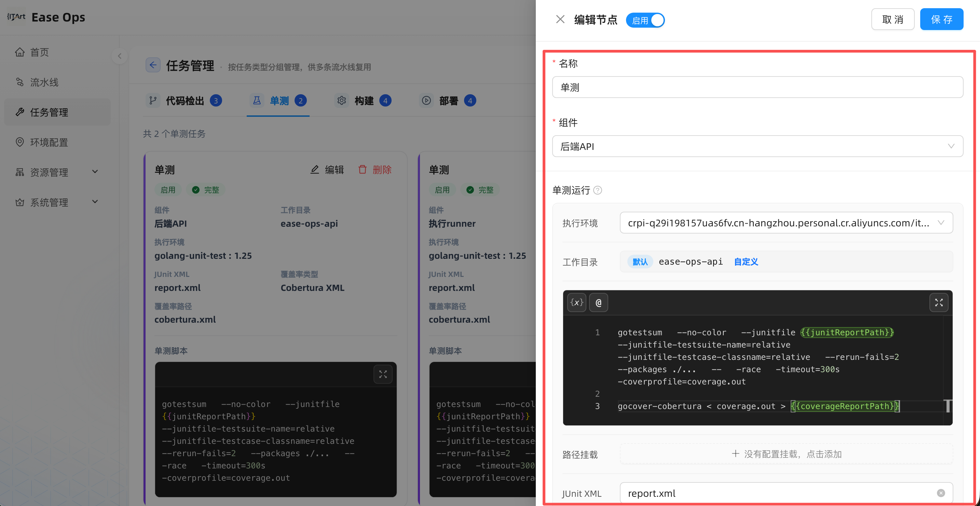
Task: Insert a variable with the {x} button
Action: [576, 303]
